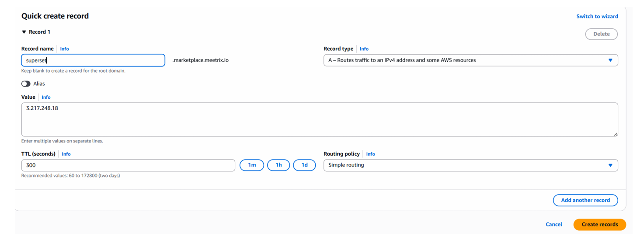Open Info link beside Value label
The image size is (644, 243).
click(x=46, y=97)
